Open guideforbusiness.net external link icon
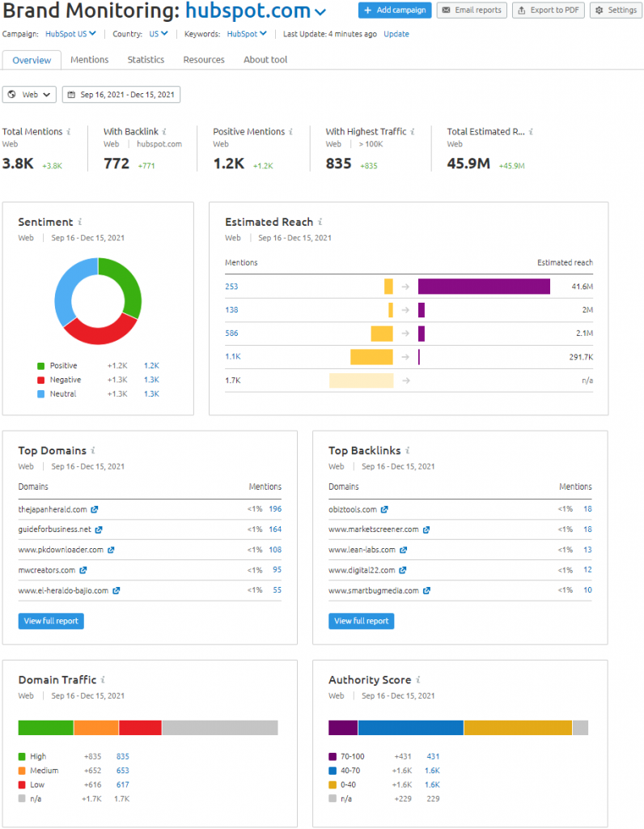Screen dimensions: 644x829 [99, 529]
